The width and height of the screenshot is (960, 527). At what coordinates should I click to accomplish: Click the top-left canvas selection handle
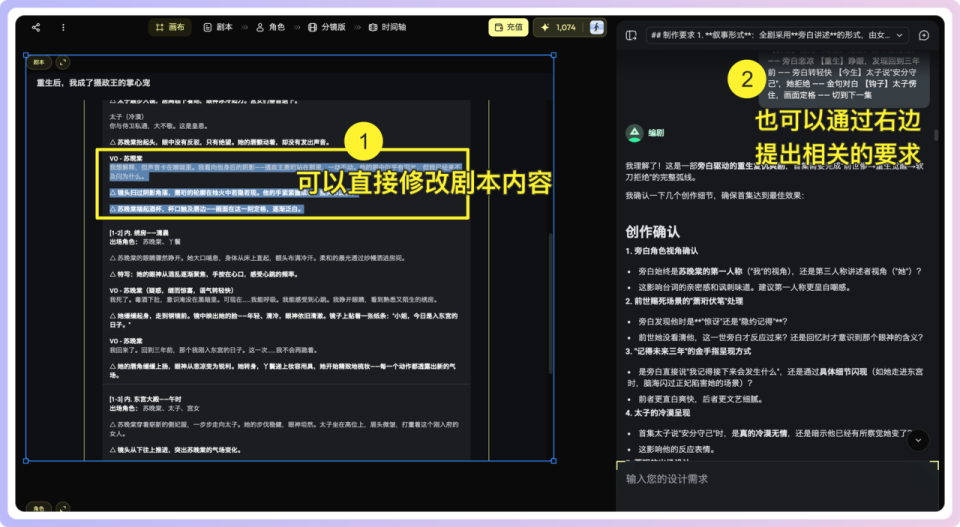26,55
